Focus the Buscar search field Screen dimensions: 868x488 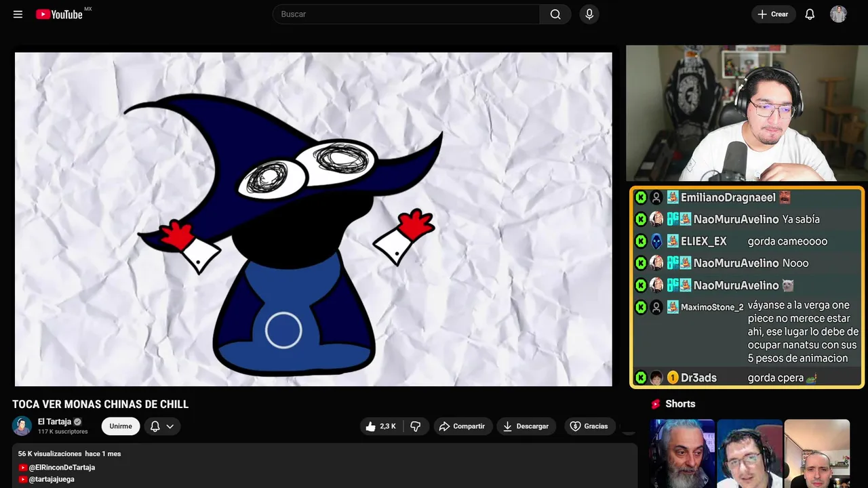point(406,14)
